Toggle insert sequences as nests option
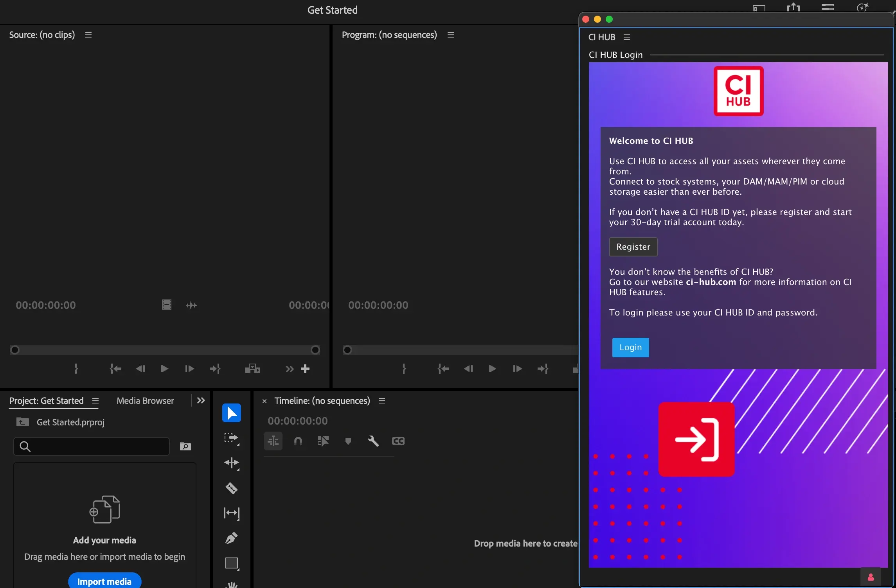896x588 pixels. tap(273, 441)
